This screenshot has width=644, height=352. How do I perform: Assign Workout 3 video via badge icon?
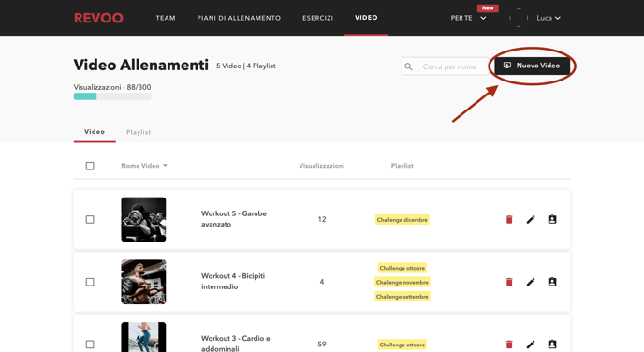tap(552, 345)
